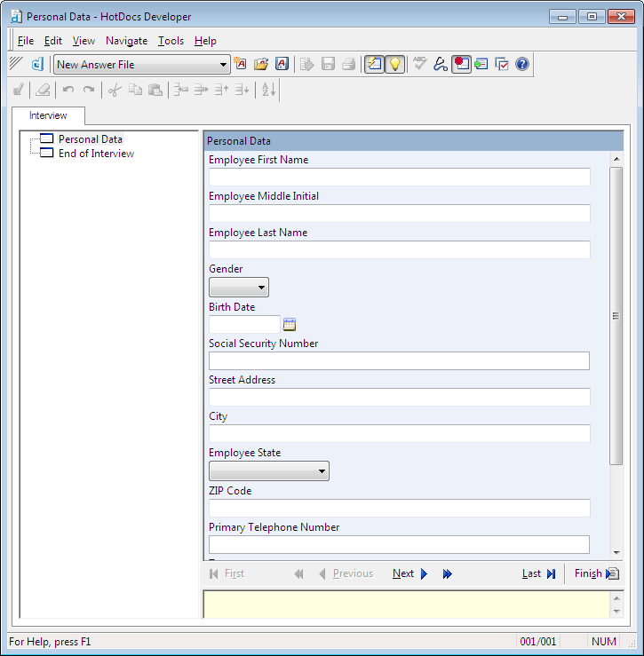Open the View menu
The width and height of the screenshot is (644, 656).
pyautogui.click(x=83, y=41)
